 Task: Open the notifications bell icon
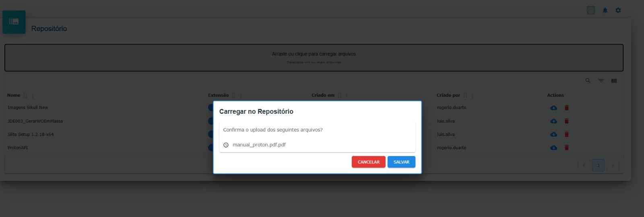pyautogui.click(x=605, y=10)
